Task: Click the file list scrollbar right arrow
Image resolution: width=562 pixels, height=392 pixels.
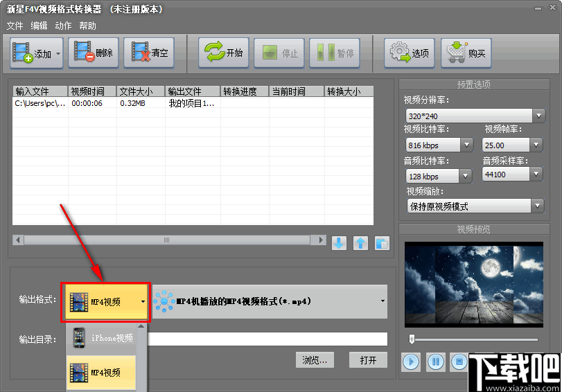Action: [x=321, y=240]
